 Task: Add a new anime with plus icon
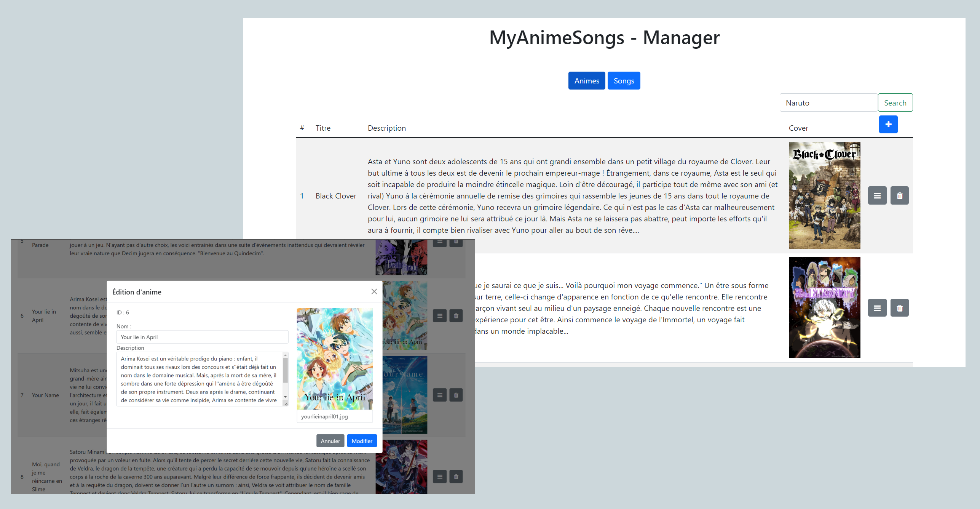click(x=888, y=125)
